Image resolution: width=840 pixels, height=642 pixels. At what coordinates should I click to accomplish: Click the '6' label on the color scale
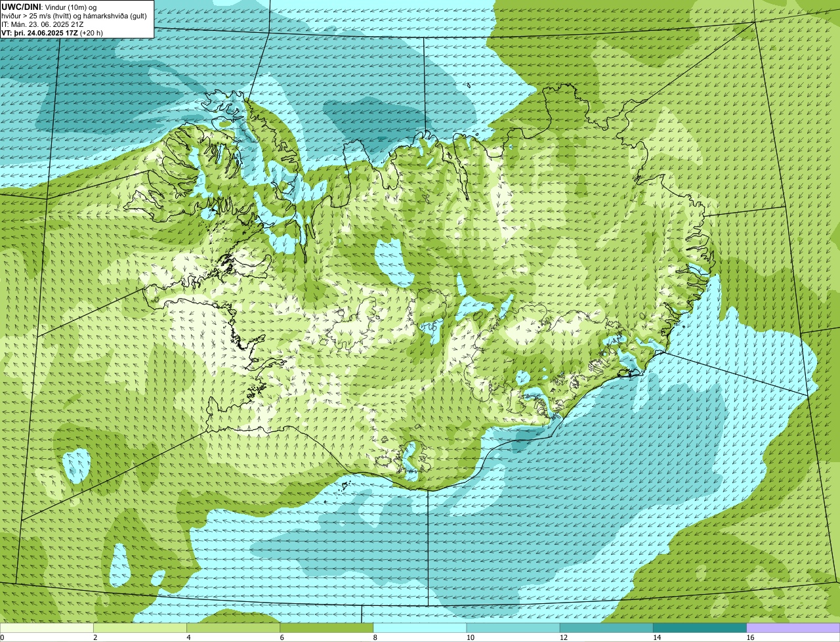tap(282, 637)
